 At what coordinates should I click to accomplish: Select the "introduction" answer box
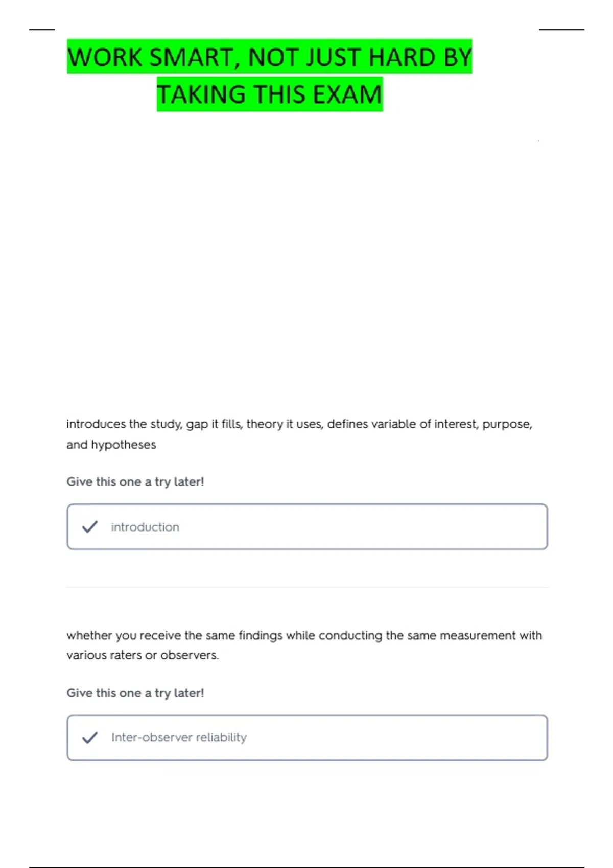click(x=307, y=527)
